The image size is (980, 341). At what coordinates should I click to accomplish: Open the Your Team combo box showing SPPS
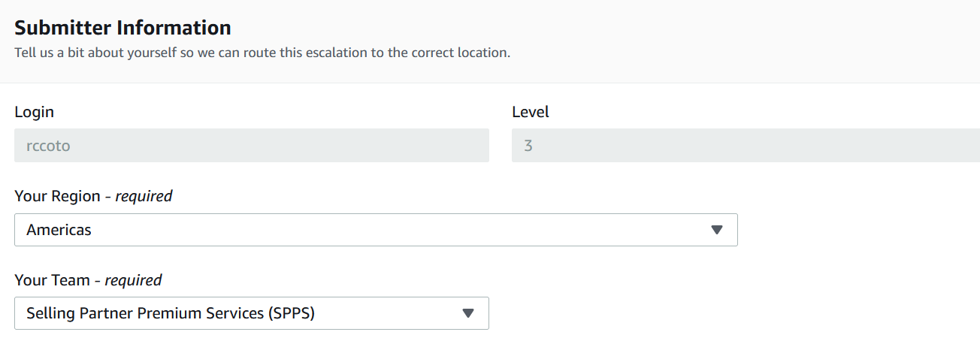coord(252,313)
